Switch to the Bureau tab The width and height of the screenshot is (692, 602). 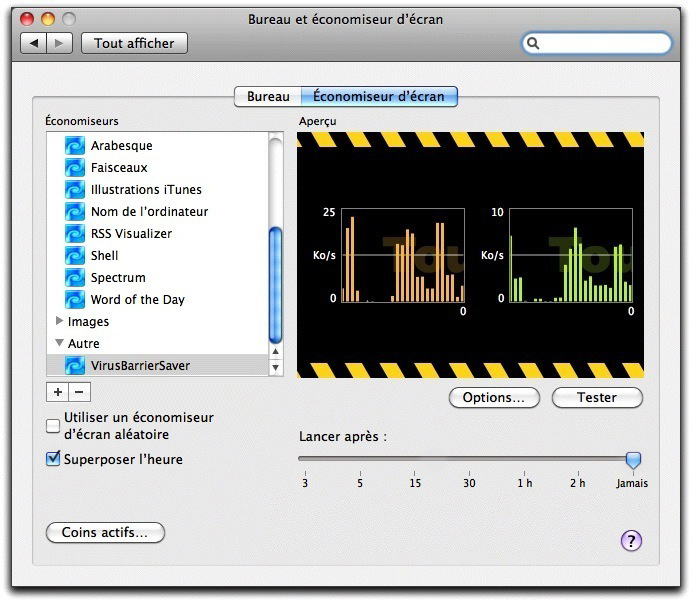pos(268,97)
